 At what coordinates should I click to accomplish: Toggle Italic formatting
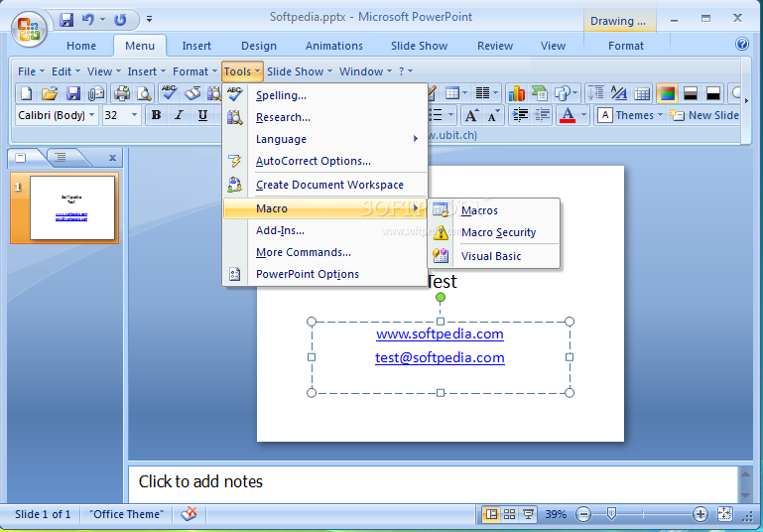point(179,115)
